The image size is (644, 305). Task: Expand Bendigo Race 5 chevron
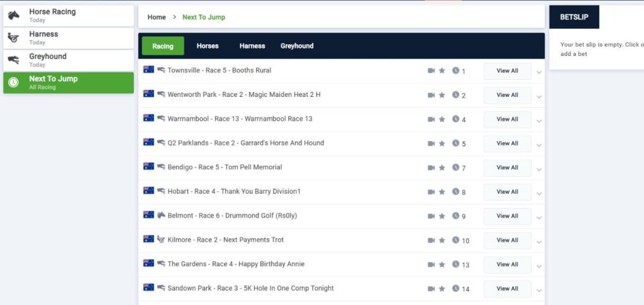[539, 170]
